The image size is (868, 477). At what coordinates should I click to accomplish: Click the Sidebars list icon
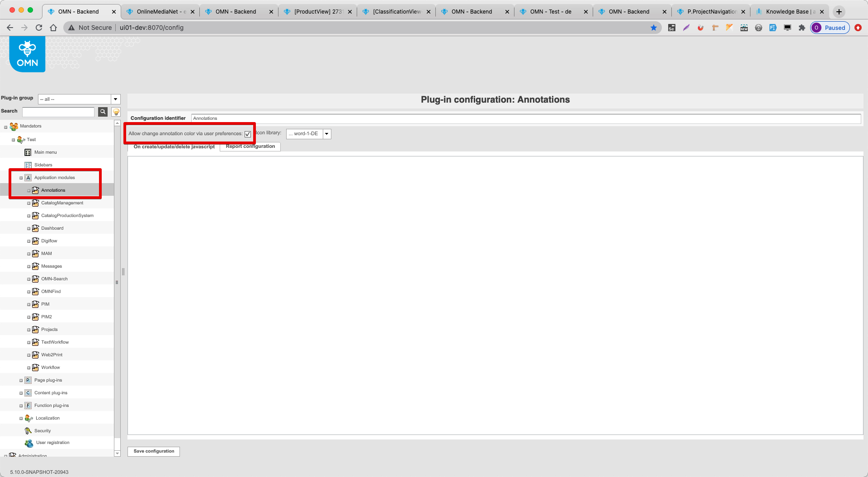pyautogui.click(x=28, y=165)
